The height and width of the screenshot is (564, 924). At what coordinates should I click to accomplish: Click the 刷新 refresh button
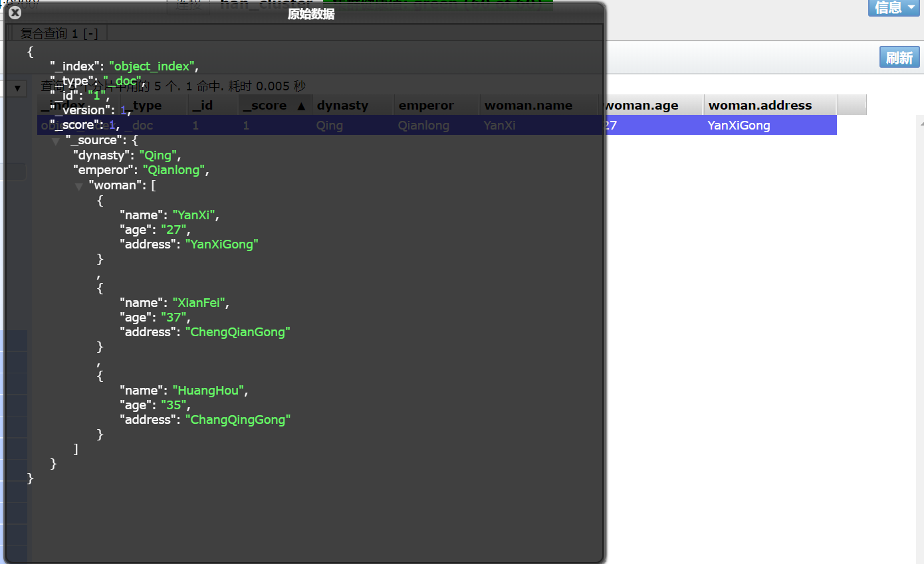click(899, 58)
